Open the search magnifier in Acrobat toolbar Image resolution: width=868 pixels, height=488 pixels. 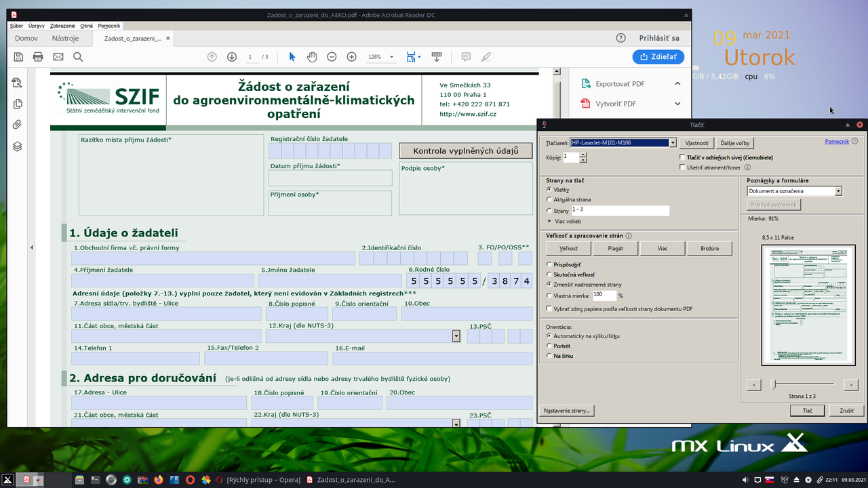pos(78,57)
